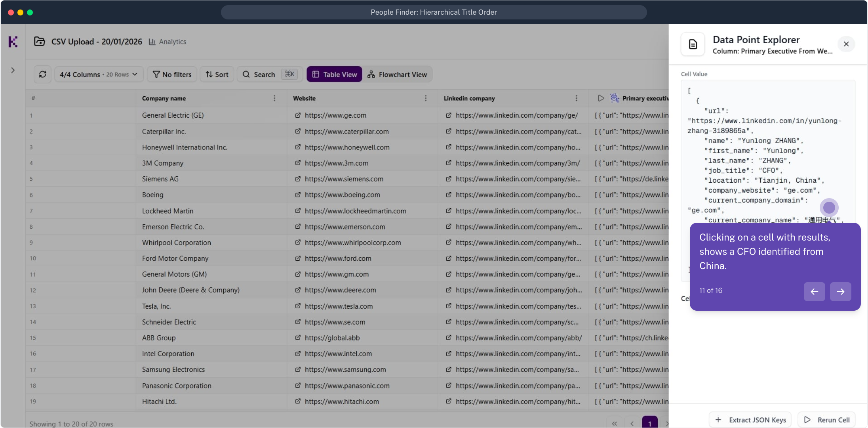Image resolution: width=868 pixels, height=428 pixels.
Task: Open Linkedin company column options menu
Action: point(576,98)
